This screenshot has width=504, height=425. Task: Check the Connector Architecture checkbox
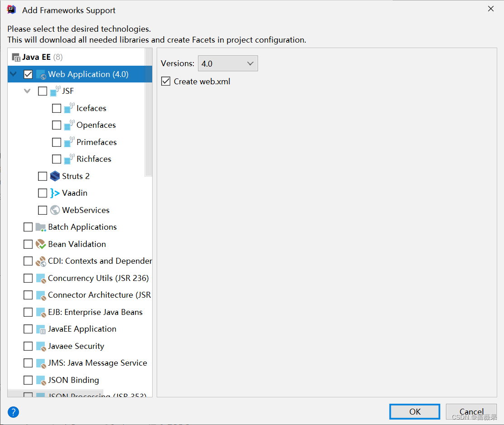(x=28, y=295)
